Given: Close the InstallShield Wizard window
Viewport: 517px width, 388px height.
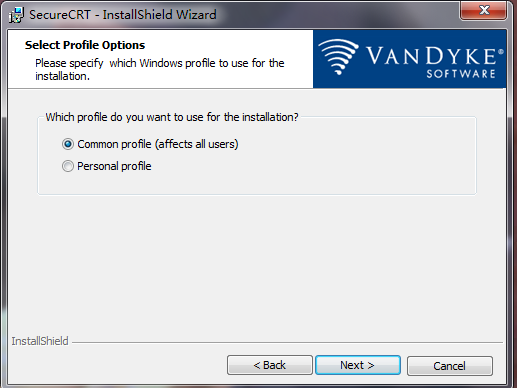Looking at the screenshot, I should (x=484, y=10).
